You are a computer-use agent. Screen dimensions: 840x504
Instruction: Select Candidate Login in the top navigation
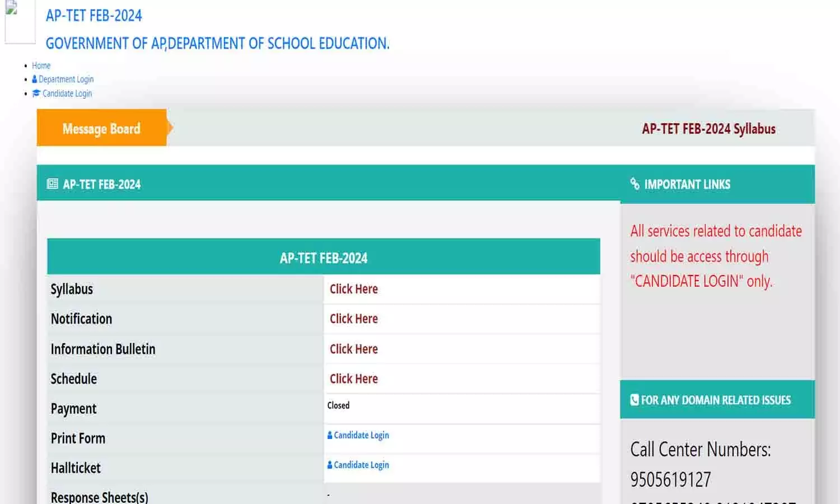[67, 94]
